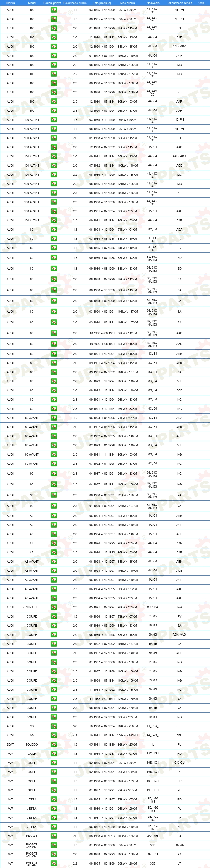Viewport: 210px width, 868px height.
Task: Click the fuel icon in the AUDI V8 4.2 row
Action: [x=54, y=735]
